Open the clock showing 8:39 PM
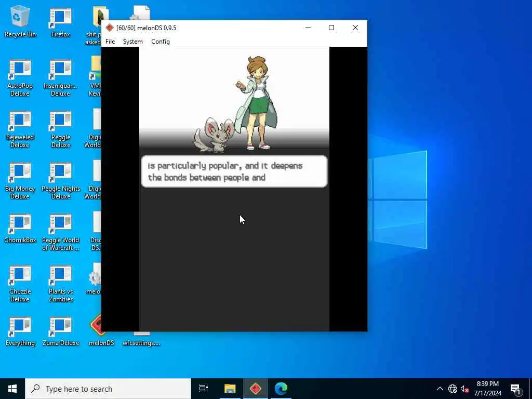 click(487, 389)
